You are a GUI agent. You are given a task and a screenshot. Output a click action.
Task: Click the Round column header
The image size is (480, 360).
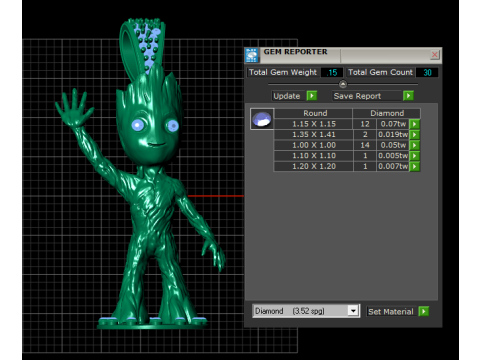(313, 113)
